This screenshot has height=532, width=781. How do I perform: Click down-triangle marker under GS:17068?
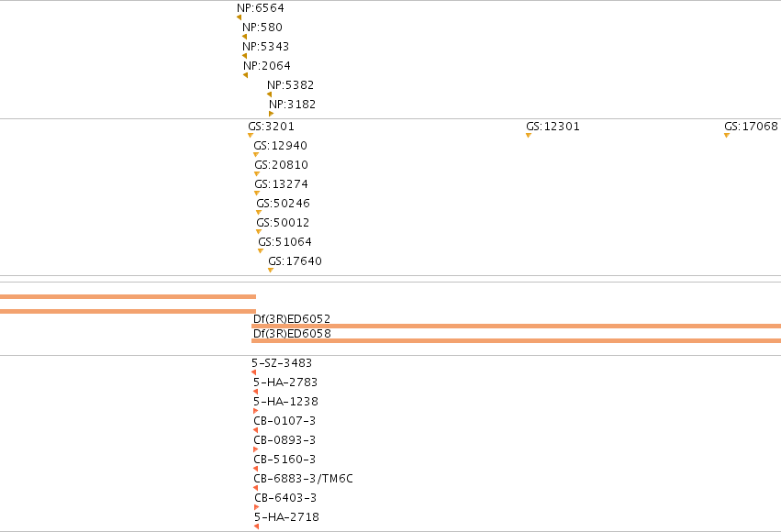tap(727, 136)
